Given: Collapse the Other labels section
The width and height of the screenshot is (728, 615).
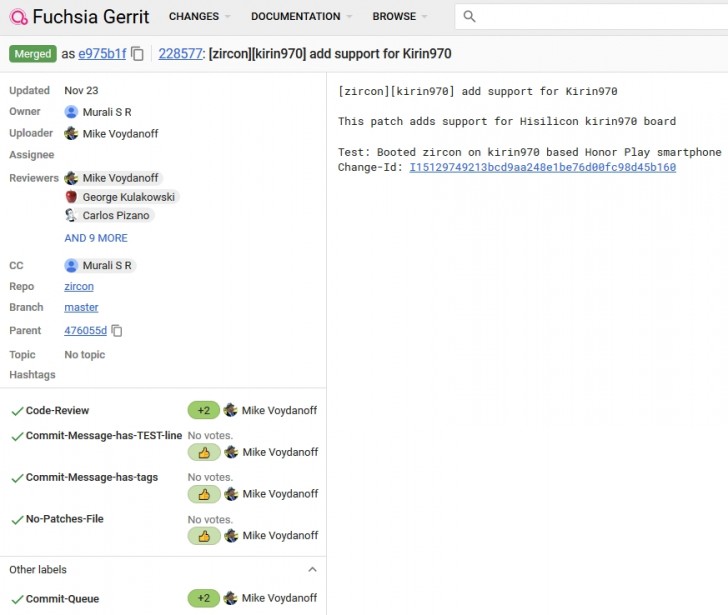Looking at the screenshot, I should coord(312,570).
